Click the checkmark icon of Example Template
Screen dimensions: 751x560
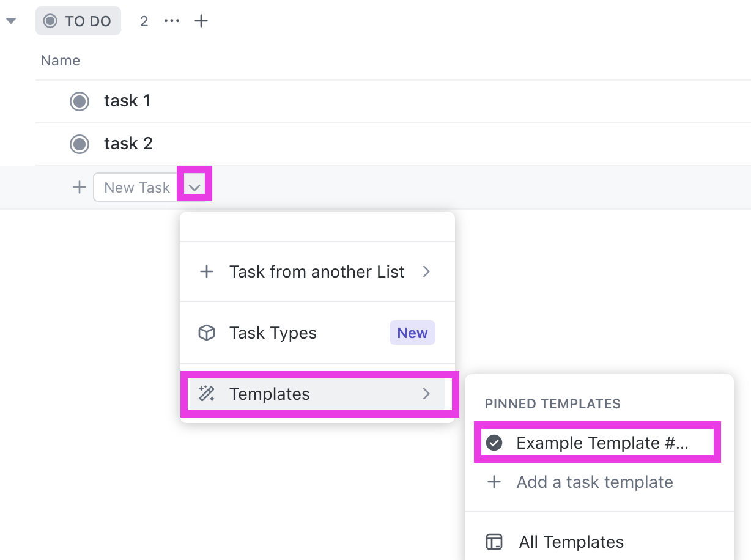pos(494,443)
